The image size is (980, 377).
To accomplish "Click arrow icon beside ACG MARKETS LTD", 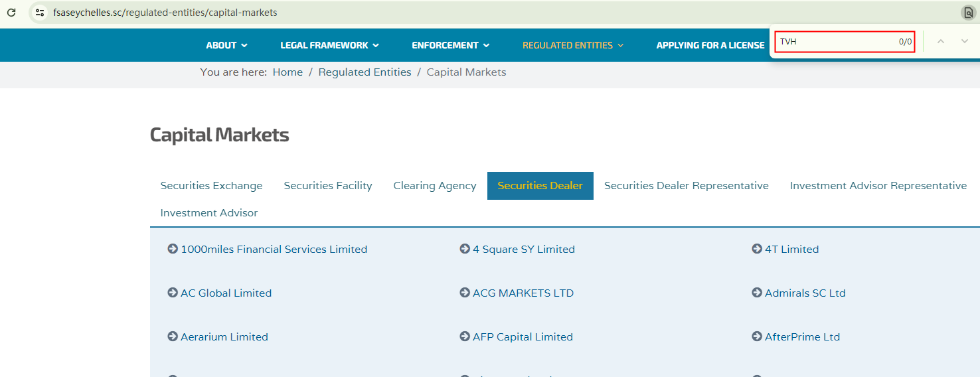I will 465,293.
